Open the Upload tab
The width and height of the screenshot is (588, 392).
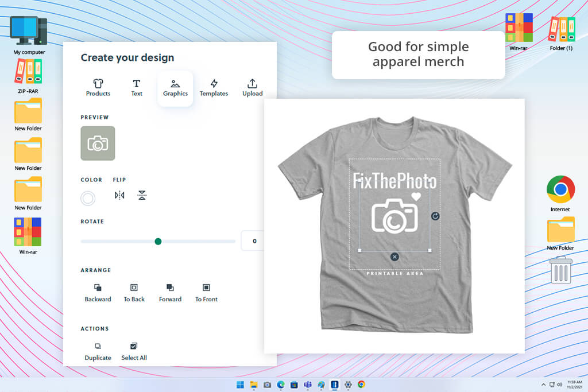(x=253, y=88)
